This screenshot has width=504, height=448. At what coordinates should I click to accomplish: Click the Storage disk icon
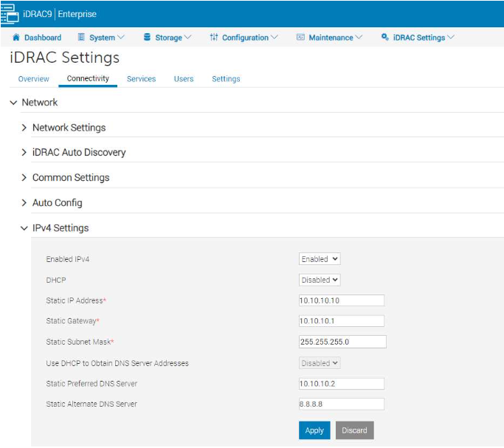click(x=147, y=38)
